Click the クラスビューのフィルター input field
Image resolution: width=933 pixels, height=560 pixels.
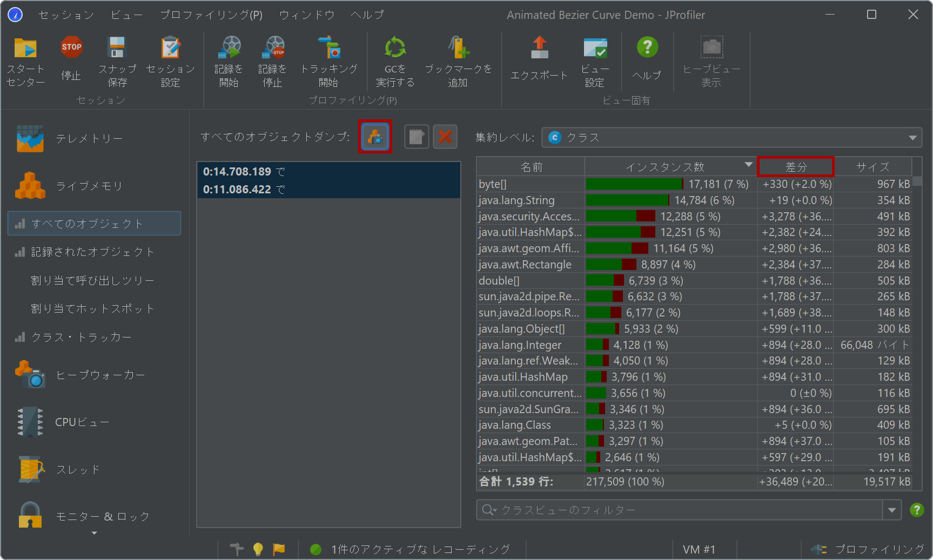pyautogui.click(x=689, y=510)
